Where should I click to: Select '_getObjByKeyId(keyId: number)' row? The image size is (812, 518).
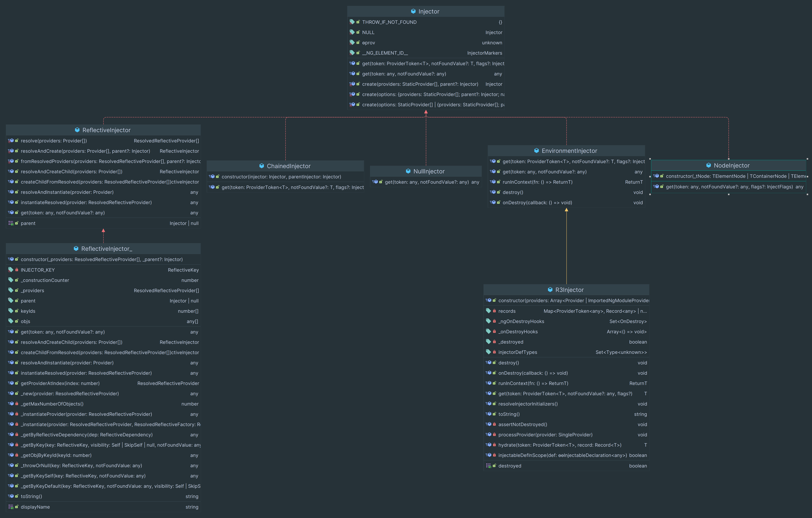(x=103, y=455)
